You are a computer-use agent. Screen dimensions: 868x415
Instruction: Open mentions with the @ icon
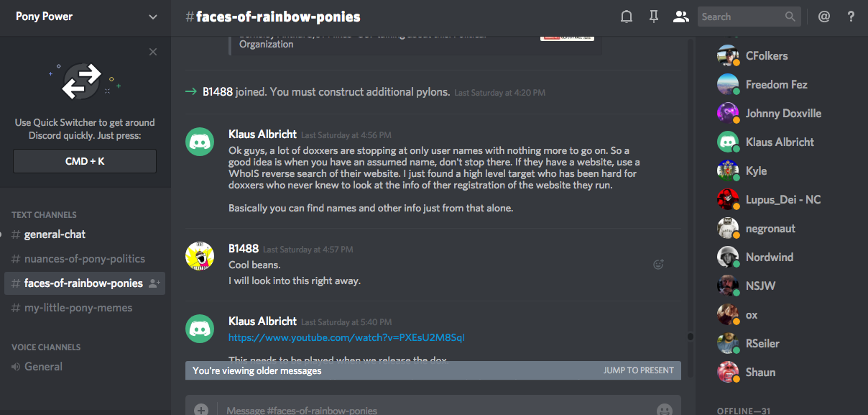[x=823, y=17]
